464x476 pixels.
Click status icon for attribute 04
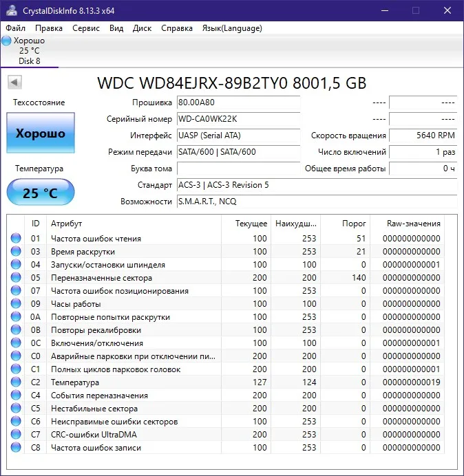coord(16,264)
